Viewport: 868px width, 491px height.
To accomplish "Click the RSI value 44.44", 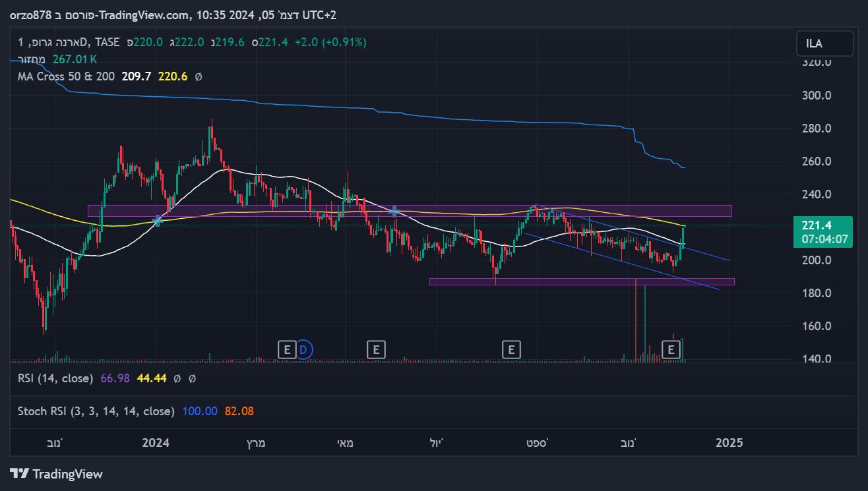I will [x=151, y=378].
